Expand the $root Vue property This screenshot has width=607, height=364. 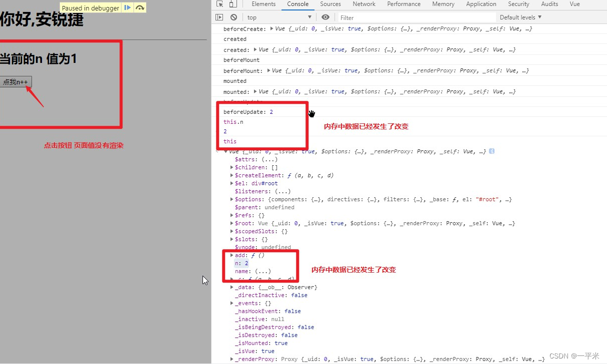231,223
